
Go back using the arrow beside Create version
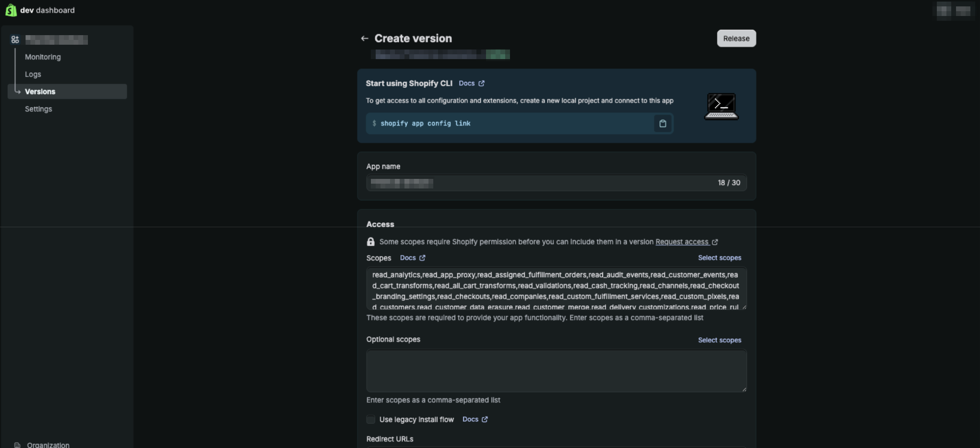[364, 38]
